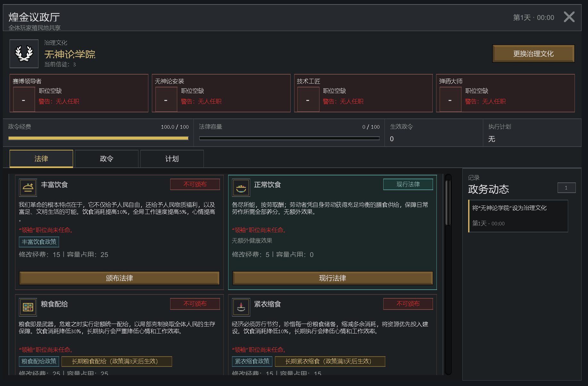
Task: Click the 正常饮食 law bowl icon
Action: (x=241, y=188)
